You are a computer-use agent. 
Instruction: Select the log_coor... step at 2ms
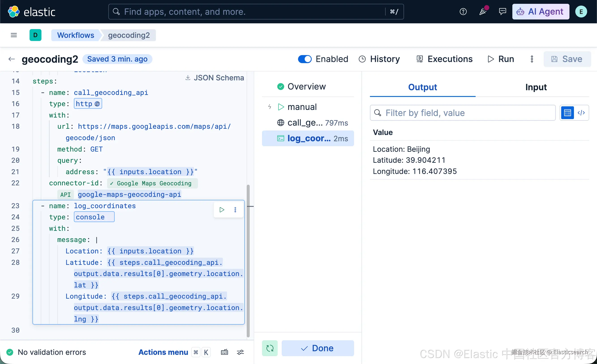[308, 139]
